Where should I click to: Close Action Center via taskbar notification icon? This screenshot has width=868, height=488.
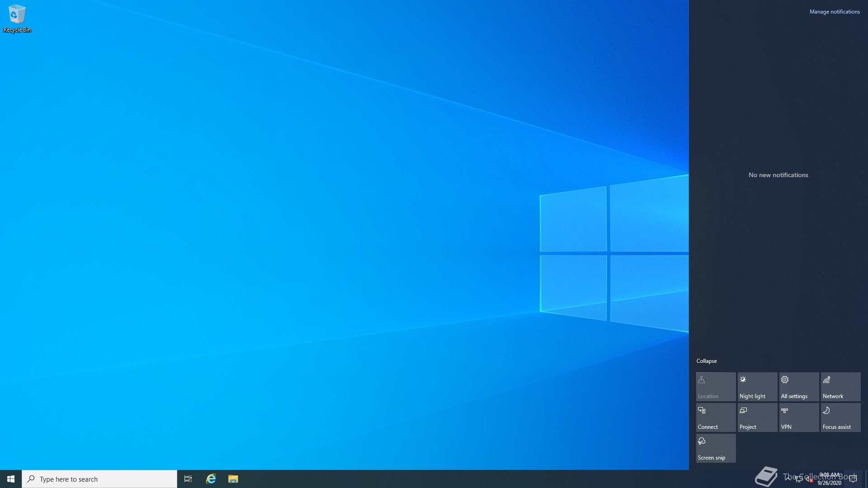[x=853, y=479]
